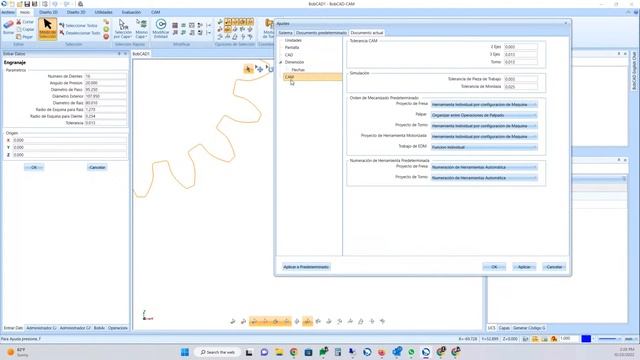The image size is (640, 360).
Task: Click the blue color swatch in status bar
Action: coord(586,339)
